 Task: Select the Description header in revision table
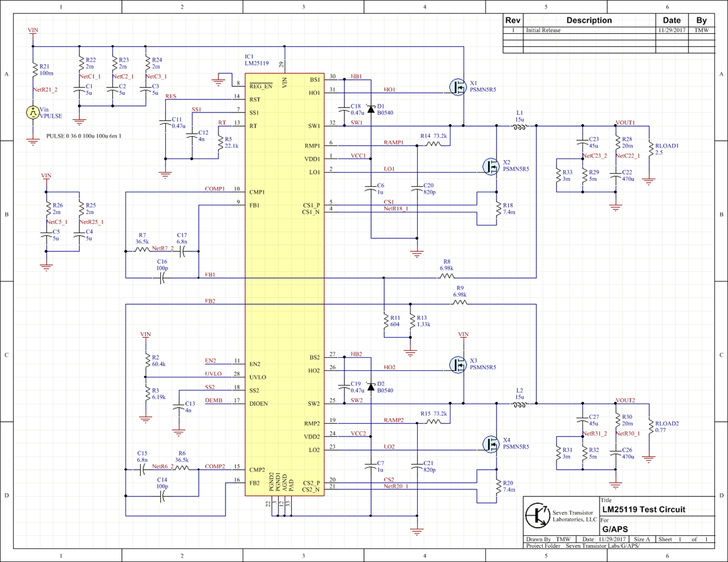589,20
